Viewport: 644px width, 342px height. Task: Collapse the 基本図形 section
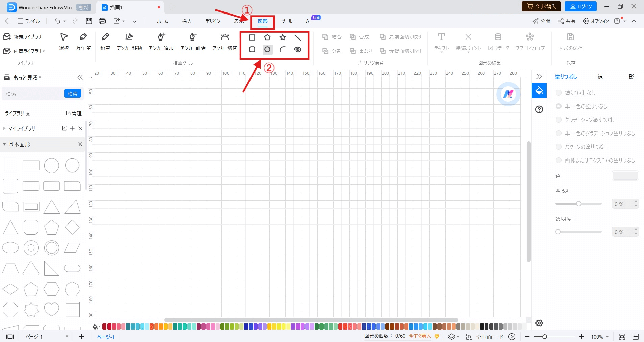pos(4,144)
